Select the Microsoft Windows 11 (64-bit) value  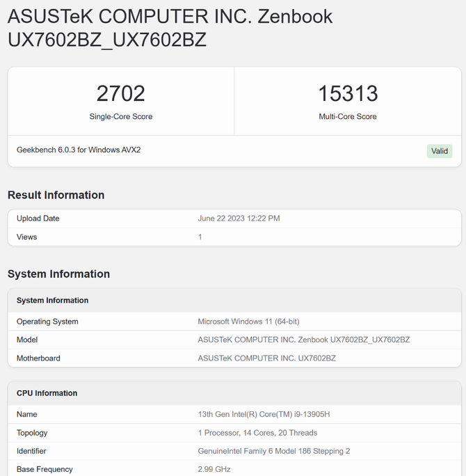[248, 322]
